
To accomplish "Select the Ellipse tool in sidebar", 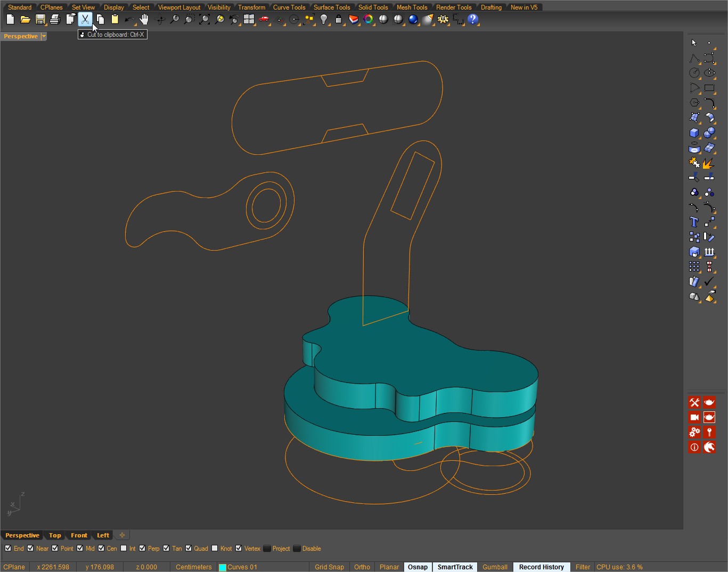I will click(709, 73).
